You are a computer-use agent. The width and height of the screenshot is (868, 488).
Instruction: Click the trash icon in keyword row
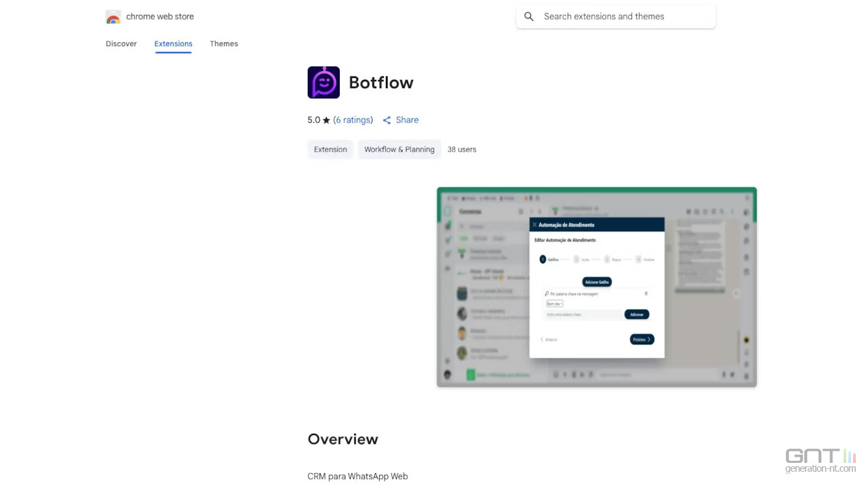tap(646, 293)
